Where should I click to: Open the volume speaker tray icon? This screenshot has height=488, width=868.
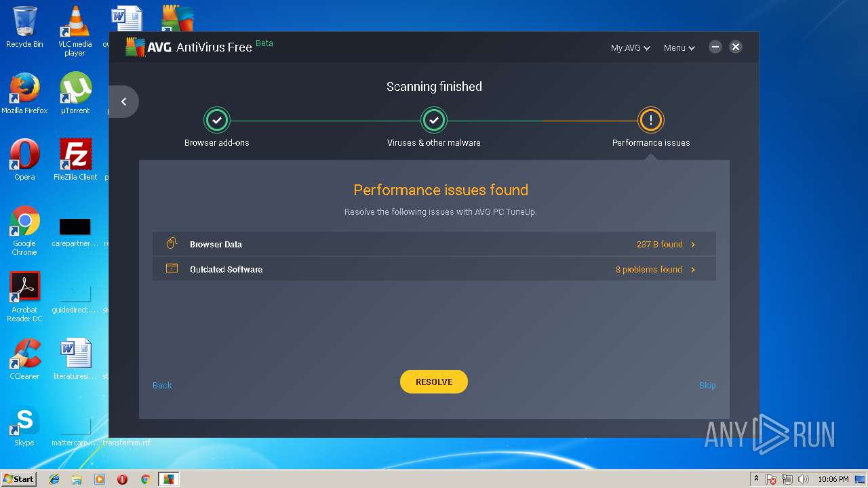click(x=804, y=479)
